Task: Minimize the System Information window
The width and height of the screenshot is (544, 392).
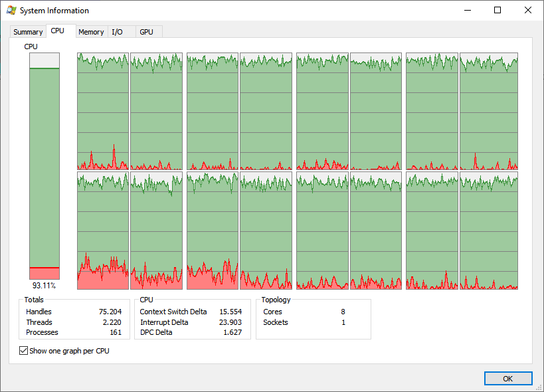Action: (468, 10)
